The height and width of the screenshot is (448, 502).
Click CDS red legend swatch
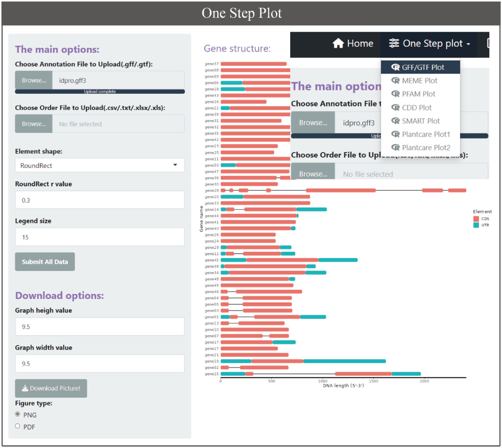(x=476, y=219)
